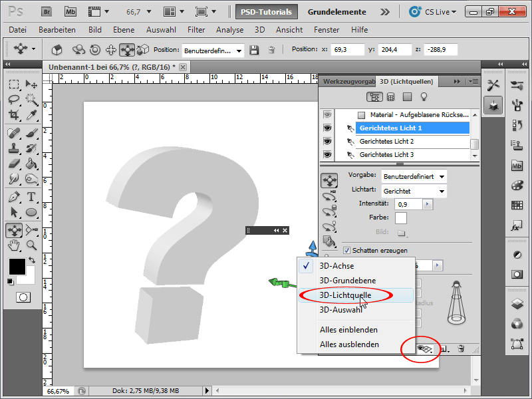The height and width of the screenshot is (399, 532).
Task: Open the Datei menu
Action: click(x=18, y=30)
